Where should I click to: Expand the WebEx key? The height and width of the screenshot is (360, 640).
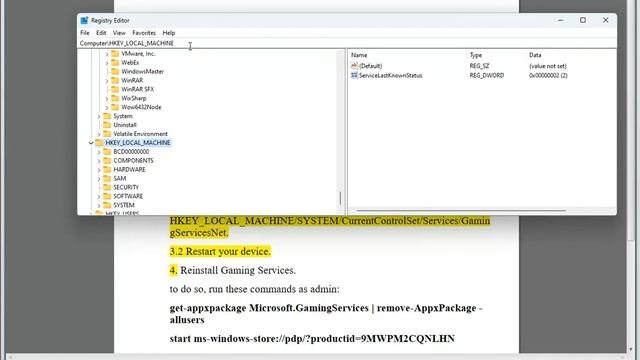click(107, 63)
